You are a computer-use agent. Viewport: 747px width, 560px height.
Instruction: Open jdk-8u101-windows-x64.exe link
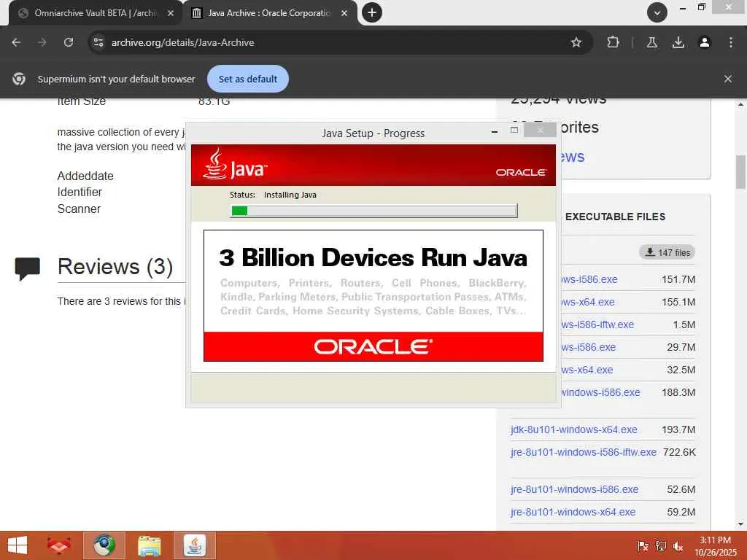pos(573,429)
